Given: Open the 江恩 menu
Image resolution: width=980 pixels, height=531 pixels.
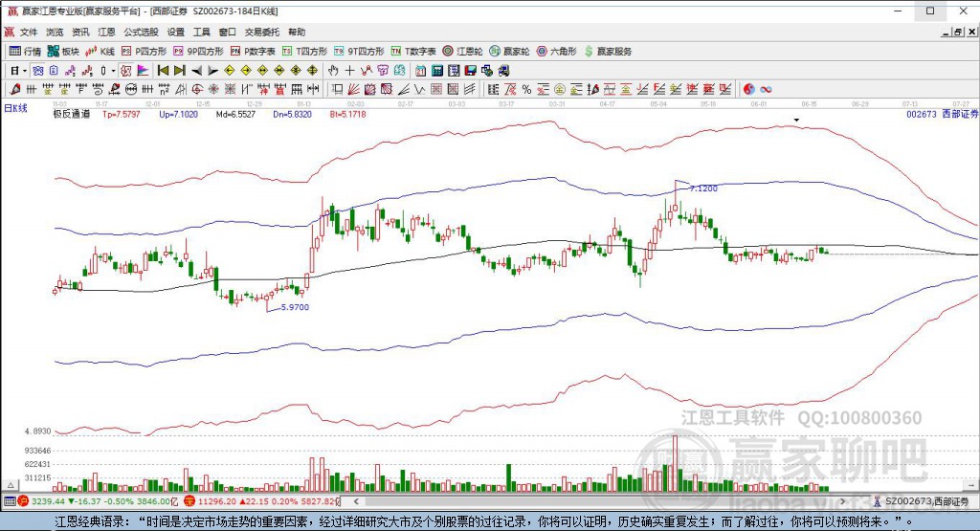Looking at the screenshot, I should (106, 32).
